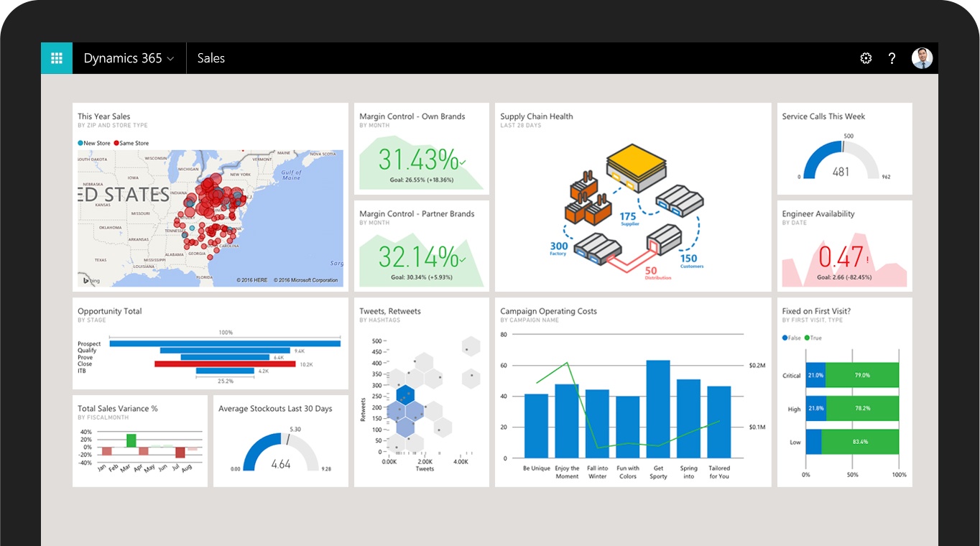Viewport: 980px width, 546px height.
Task: Select the Sales menu item
Action: [211, 58]
